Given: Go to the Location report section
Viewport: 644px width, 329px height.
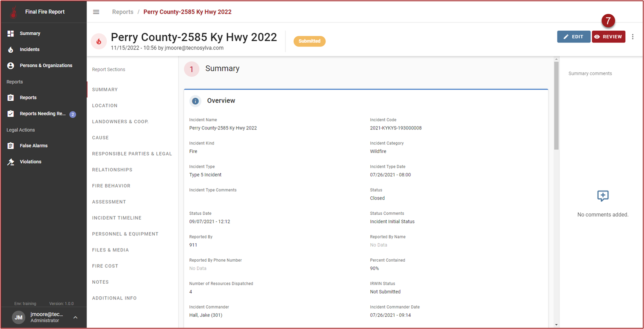Looking at the screenshot, I should tap(105, 106).
